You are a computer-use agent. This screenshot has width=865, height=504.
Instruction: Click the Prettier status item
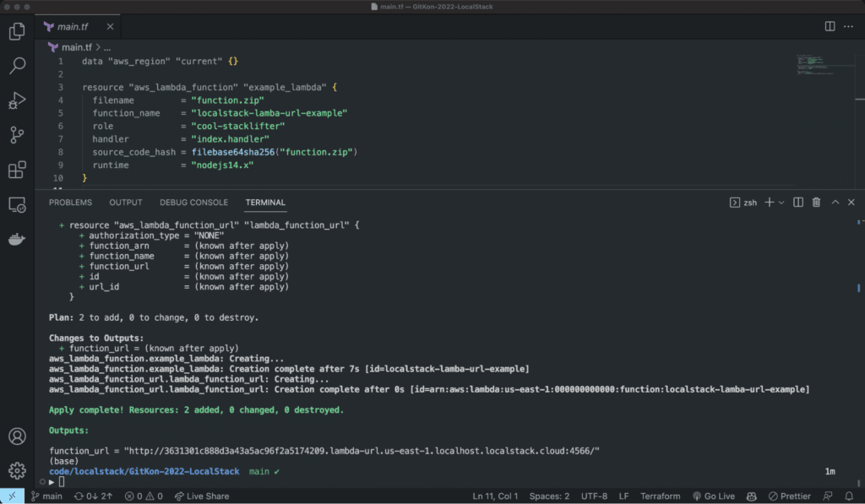(x=790, y=496)
